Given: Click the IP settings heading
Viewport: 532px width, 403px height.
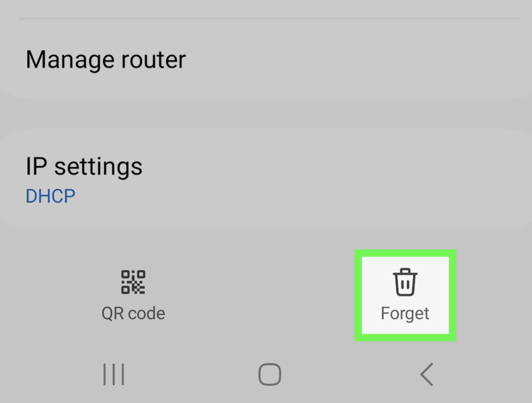Looking at the screenshot, I should coord(84,167).
